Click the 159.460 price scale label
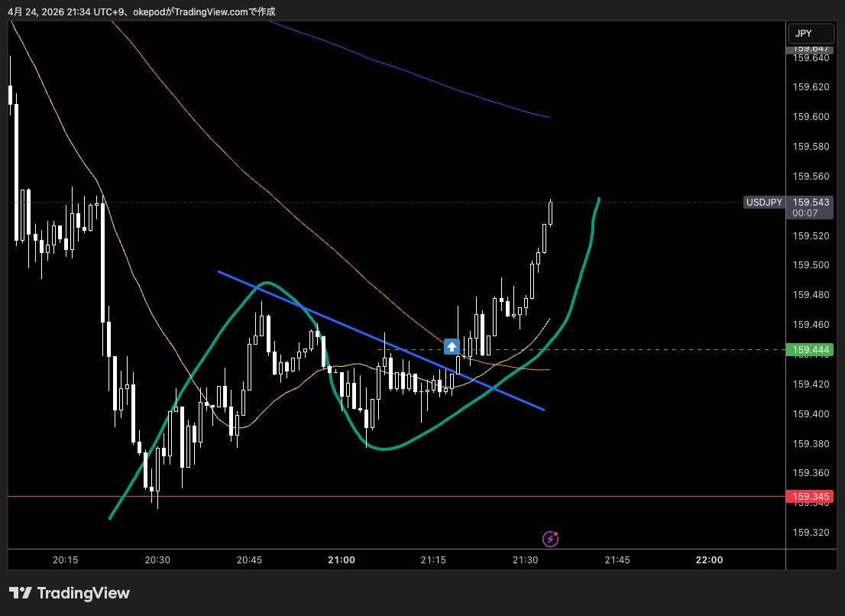845x616 pixels. 811,325
